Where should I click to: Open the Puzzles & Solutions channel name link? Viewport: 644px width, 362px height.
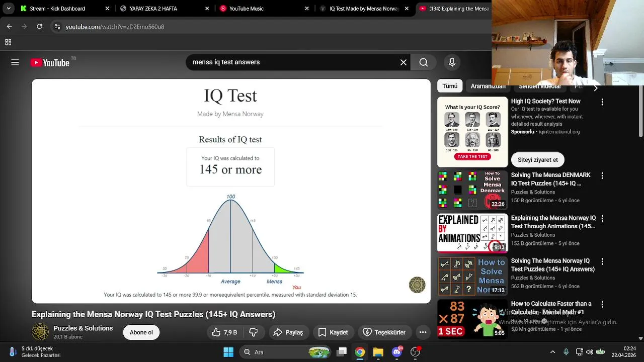[x=83, y=328]
